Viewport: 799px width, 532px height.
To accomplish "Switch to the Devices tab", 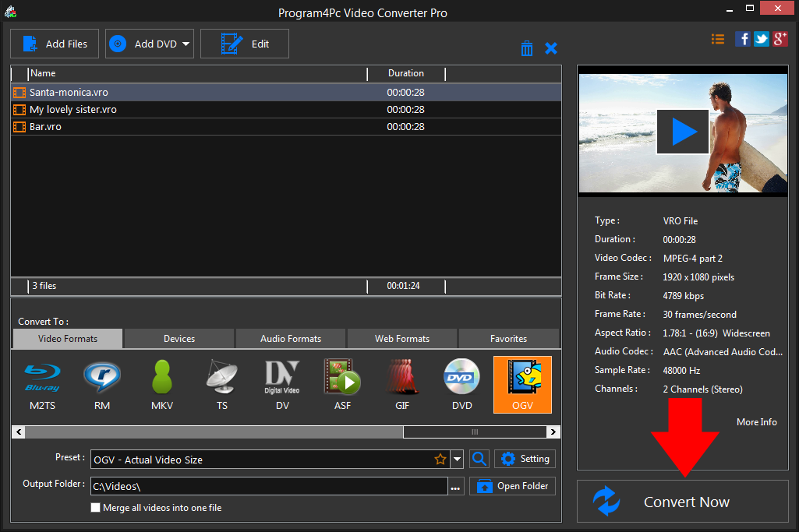I will coord(179,339).
